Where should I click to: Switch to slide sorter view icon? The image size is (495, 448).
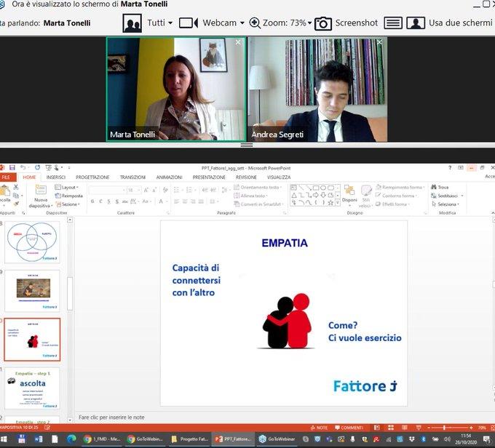(x=391, y=428)
